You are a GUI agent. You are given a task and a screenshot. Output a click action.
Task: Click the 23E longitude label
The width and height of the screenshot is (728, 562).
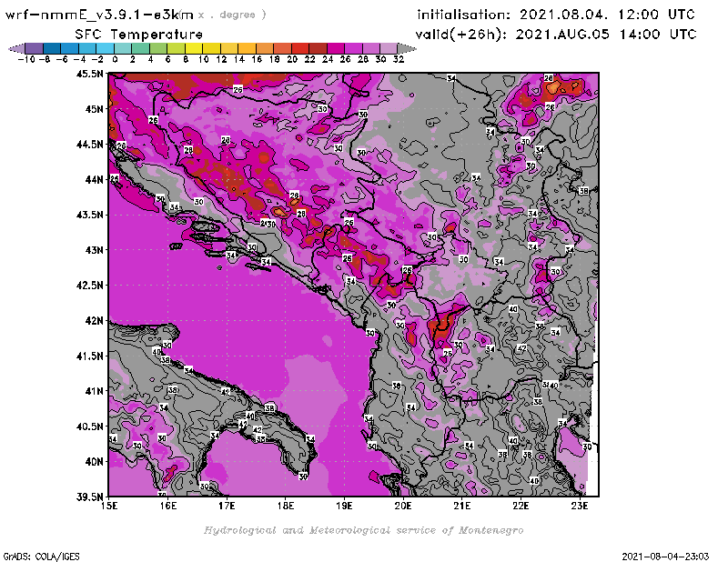coord(580,506)
